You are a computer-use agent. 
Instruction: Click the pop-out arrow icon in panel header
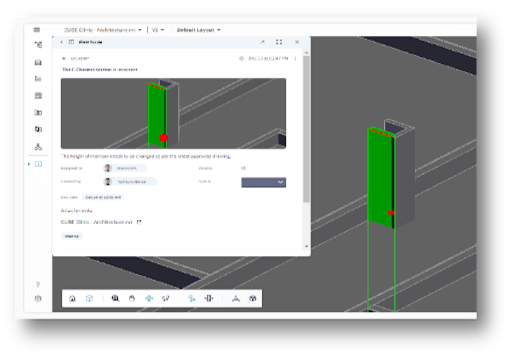pos(263,42)
